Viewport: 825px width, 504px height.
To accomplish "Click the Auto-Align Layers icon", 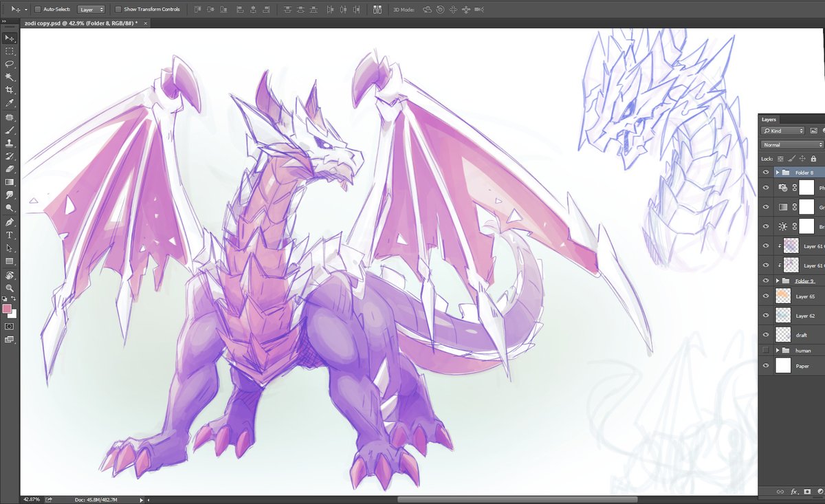I will click(x=377, y=10).
